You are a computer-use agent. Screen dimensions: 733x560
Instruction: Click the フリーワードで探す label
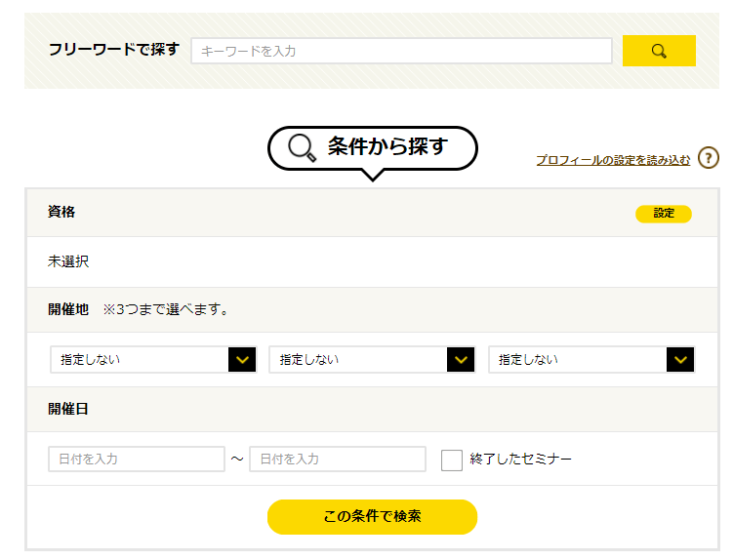(x=114, y=50)
